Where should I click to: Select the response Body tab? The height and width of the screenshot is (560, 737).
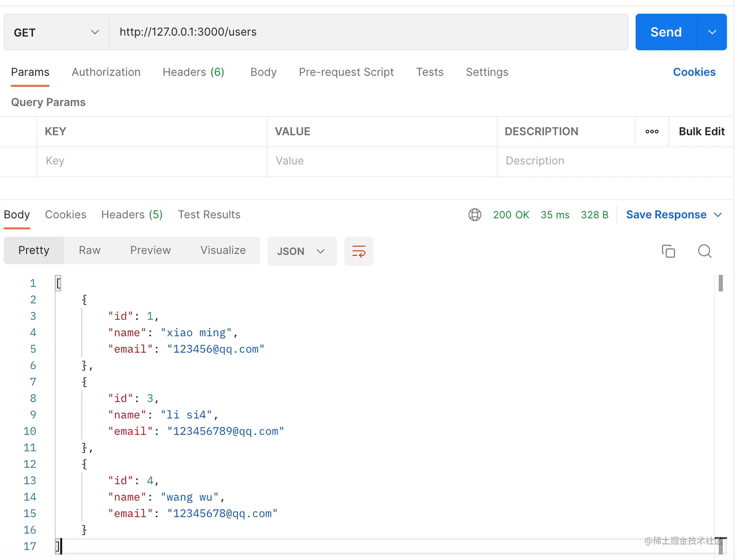[17, 215]
